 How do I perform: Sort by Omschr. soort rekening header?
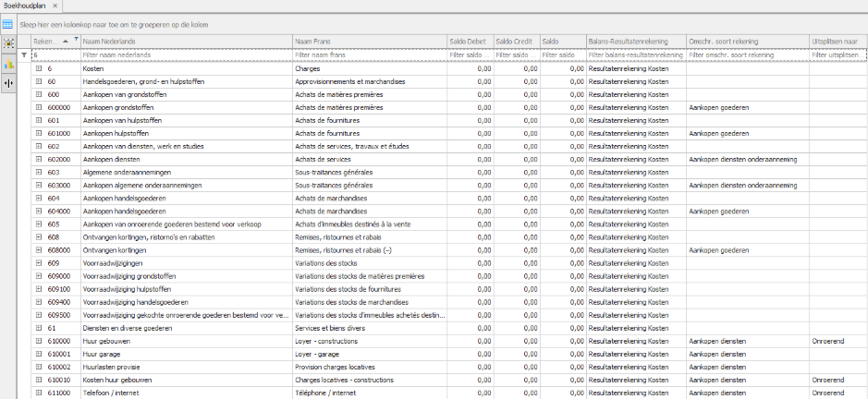[x=748, y=42]
